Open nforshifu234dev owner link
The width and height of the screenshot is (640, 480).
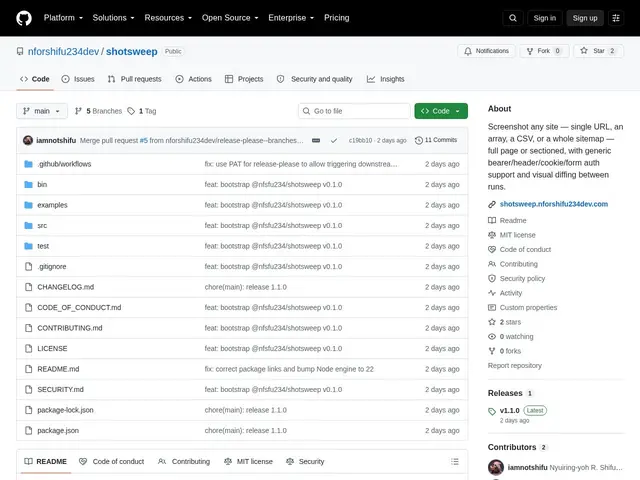(63, 51)
